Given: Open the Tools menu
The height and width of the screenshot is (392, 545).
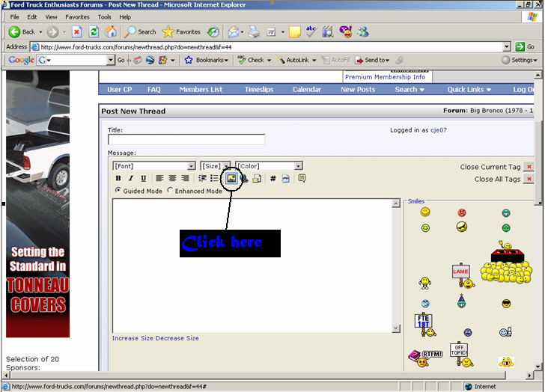Looking at the screenshot, I should tap(104, 17).
